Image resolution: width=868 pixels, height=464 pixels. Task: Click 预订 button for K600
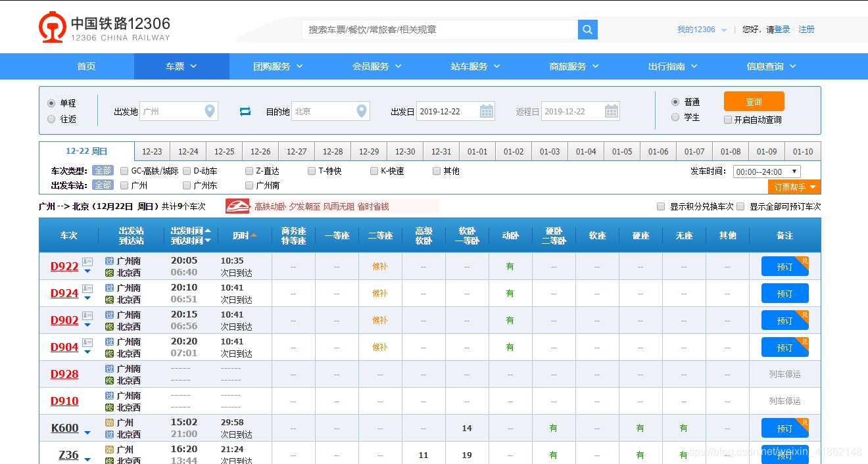click(x=785, y=428)
